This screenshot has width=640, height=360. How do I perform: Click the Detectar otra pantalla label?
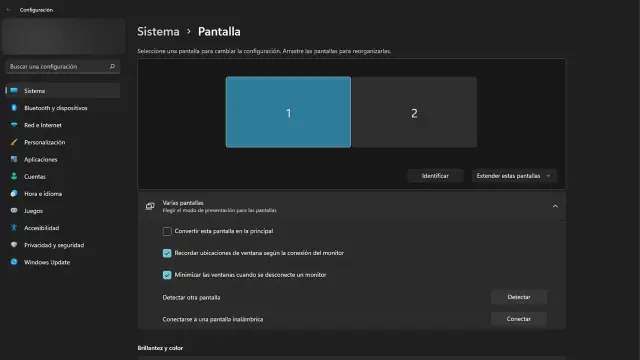[x=191, y=298]
